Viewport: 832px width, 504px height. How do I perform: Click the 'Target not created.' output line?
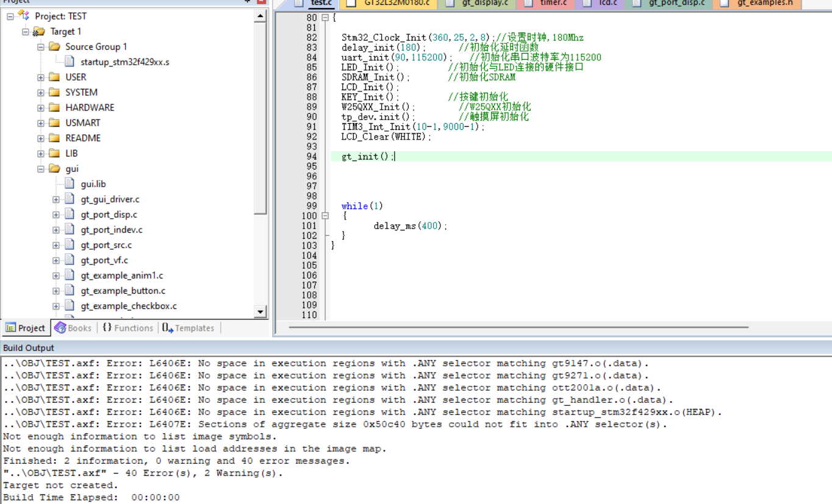click(60, 485)
